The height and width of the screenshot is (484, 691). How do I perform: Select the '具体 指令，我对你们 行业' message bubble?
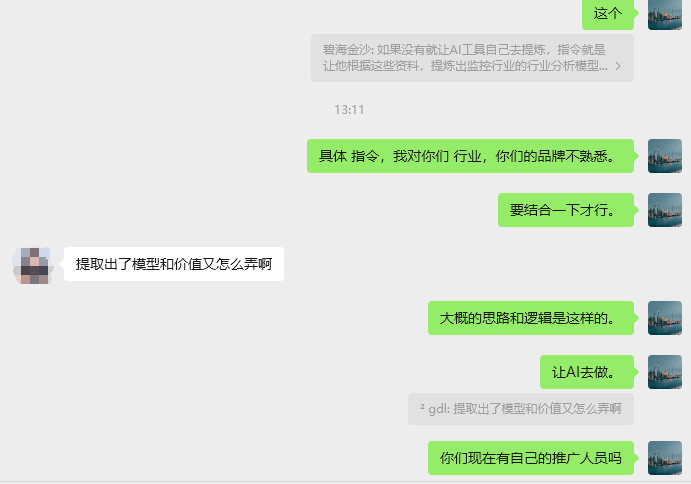470,156
